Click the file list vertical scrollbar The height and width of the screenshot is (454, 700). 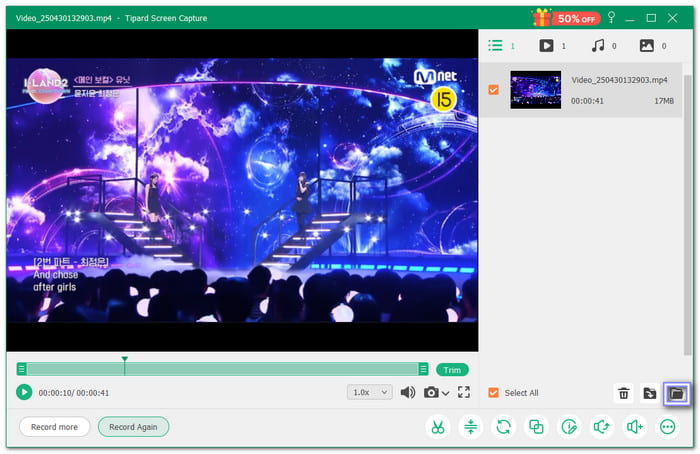pos(688,214)
